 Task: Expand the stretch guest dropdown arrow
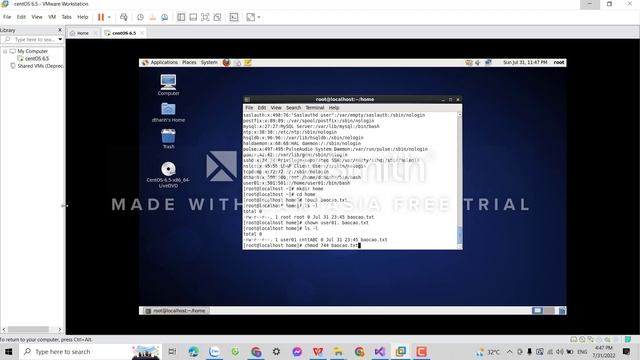click(259, 17)
